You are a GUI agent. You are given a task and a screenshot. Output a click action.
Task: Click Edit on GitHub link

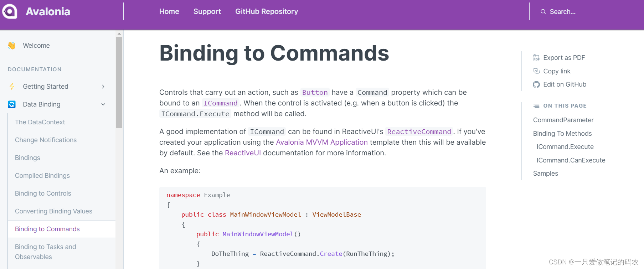[565, 84]
